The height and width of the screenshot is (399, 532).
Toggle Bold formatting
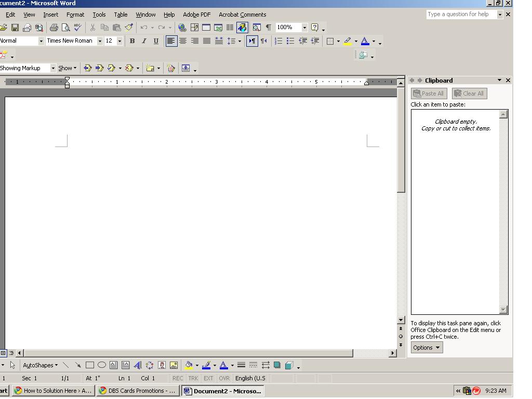[x=132, y=41]
